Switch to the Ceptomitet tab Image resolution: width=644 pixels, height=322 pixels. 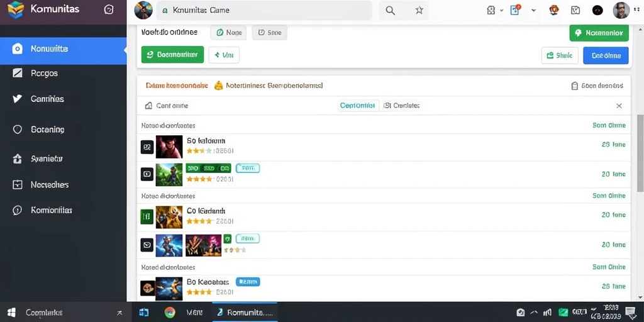tap(358, 106)
